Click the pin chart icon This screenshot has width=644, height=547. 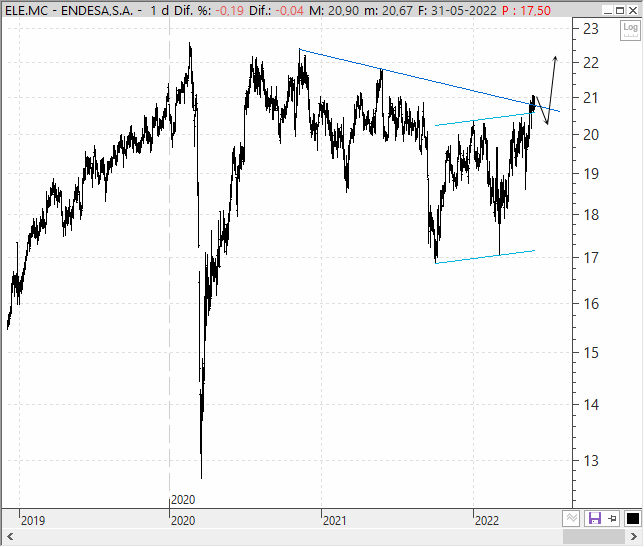pyautogui.click(x=613, y=519)
